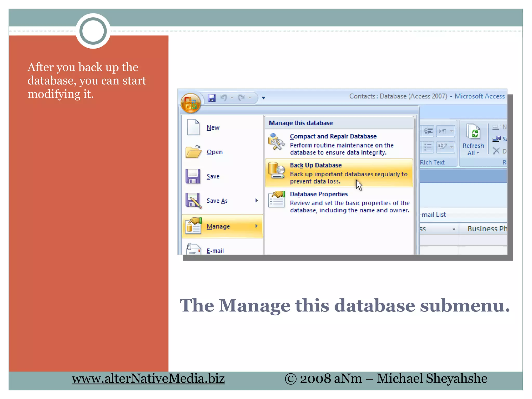532x399 pixels.
Task: Click the Save As icon with pencil
Action: 194,201
